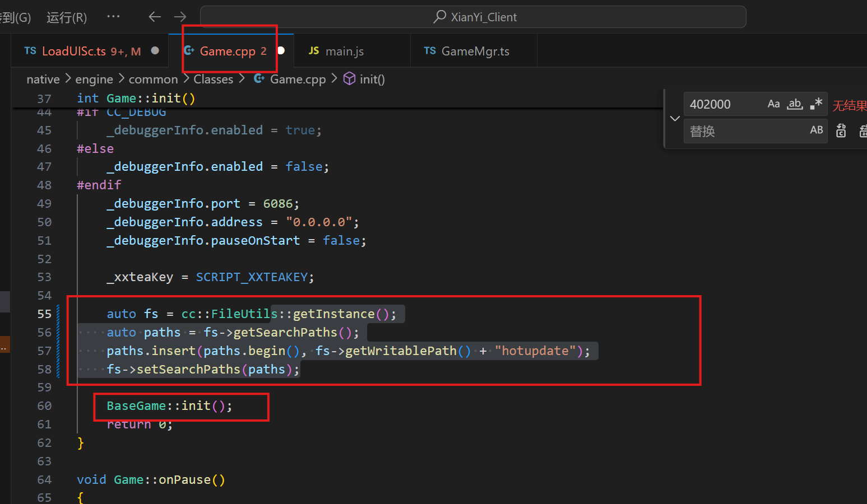Go forward with the right arrow
Screen dimensions: 867x504
[180, 17]
